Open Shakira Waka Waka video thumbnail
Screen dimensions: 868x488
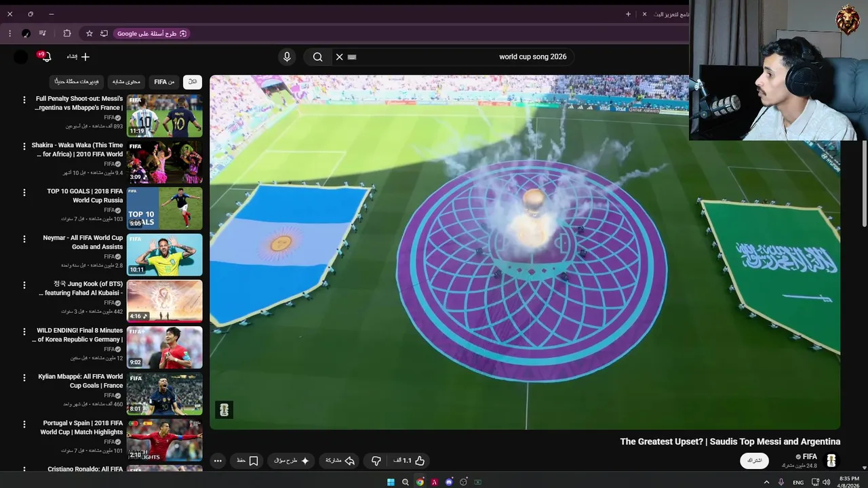[x=165, y=162]
